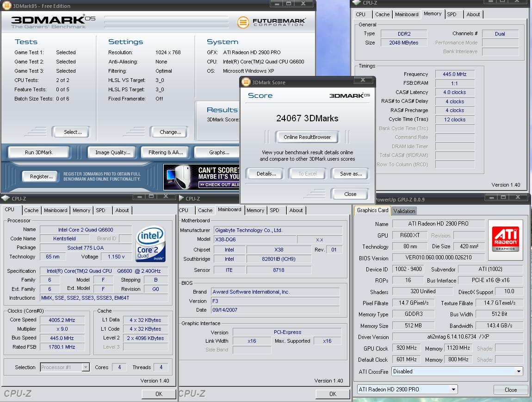
Task: Open the Processor #1 selection dropdown
Action: [x=86, y=367]
